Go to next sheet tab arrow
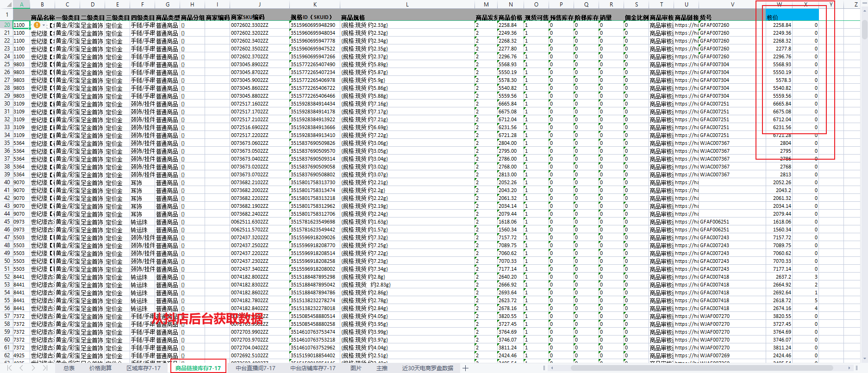Viewport: 868px width, 373px height. click(x=33, y=368)
